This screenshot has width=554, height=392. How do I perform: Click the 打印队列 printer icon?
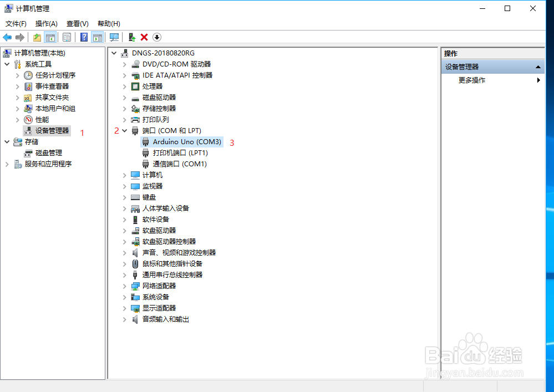(x=135, y=120)
